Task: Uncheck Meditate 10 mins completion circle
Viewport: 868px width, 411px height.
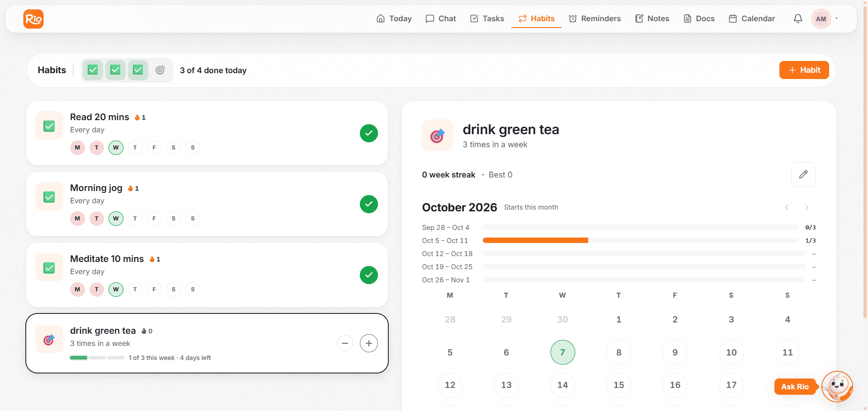Action: pos(369,275)
